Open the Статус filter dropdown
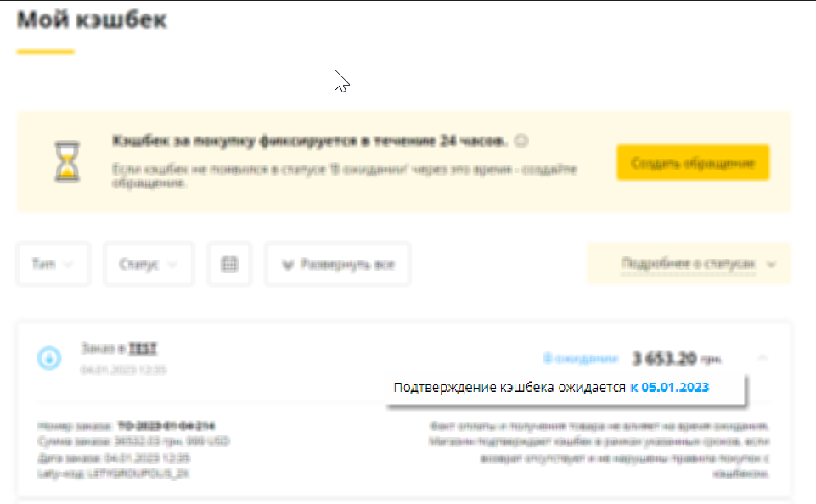 click(149, 264)
